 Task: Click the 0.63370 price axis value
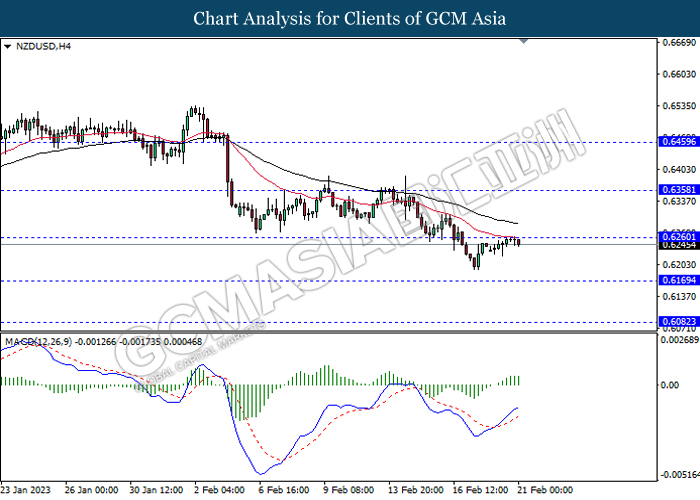click(x=679, y=201)
